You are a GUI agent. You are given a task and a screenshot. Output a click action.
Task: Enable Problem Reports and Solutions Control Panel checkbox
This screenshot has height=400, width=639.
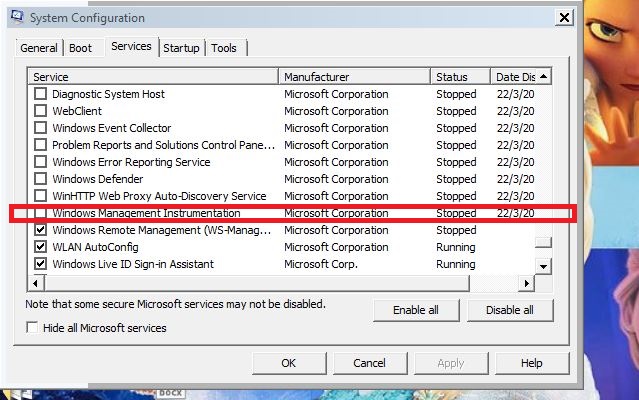tap(40, 145)
